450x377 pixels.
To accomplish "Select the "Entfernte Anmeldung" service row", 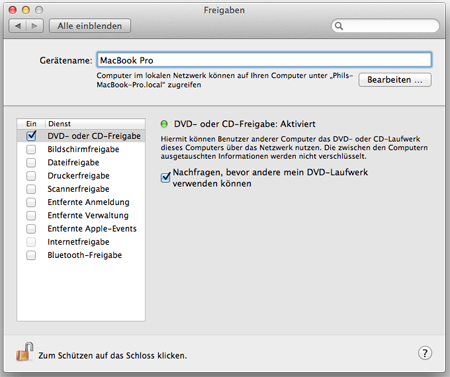I will (x=81, y=202).
